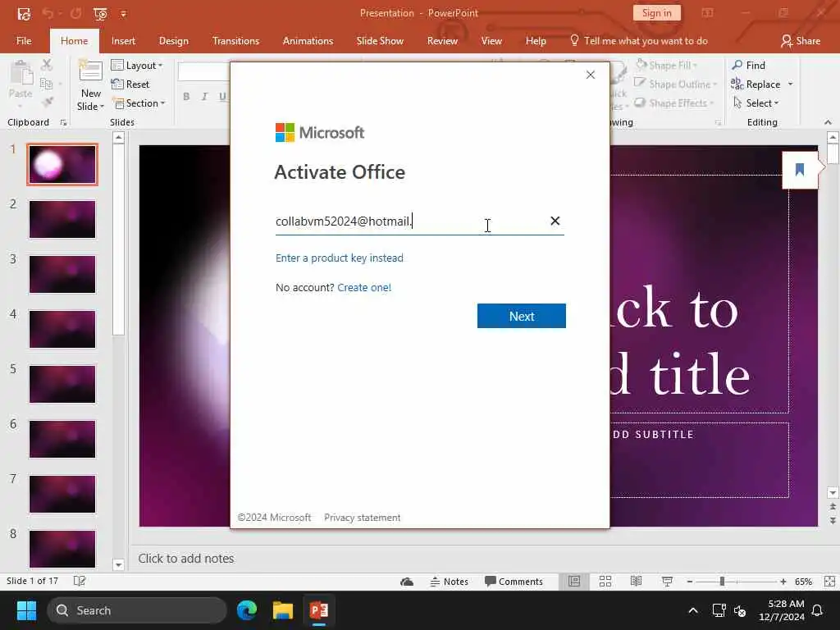The image size is (840, 630).
Task: Start presentation from beginning icon
Action: (100, 13)
